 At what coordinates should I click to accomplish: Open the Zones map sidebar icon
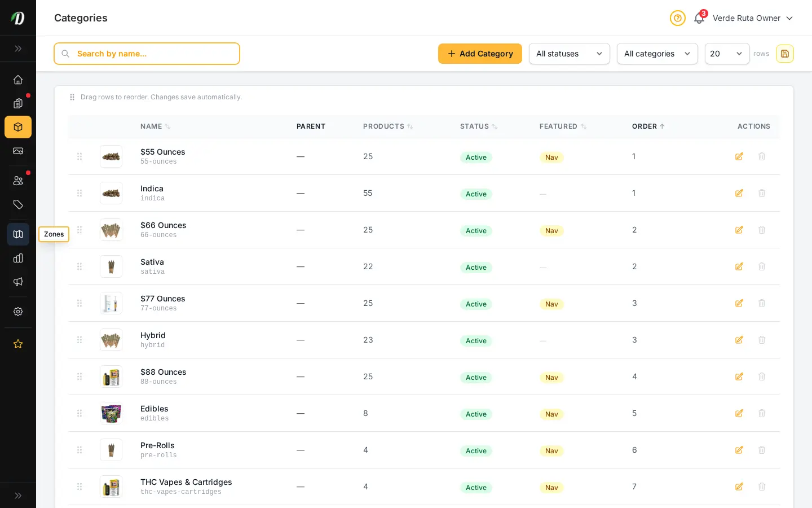[x=18, y=234]
